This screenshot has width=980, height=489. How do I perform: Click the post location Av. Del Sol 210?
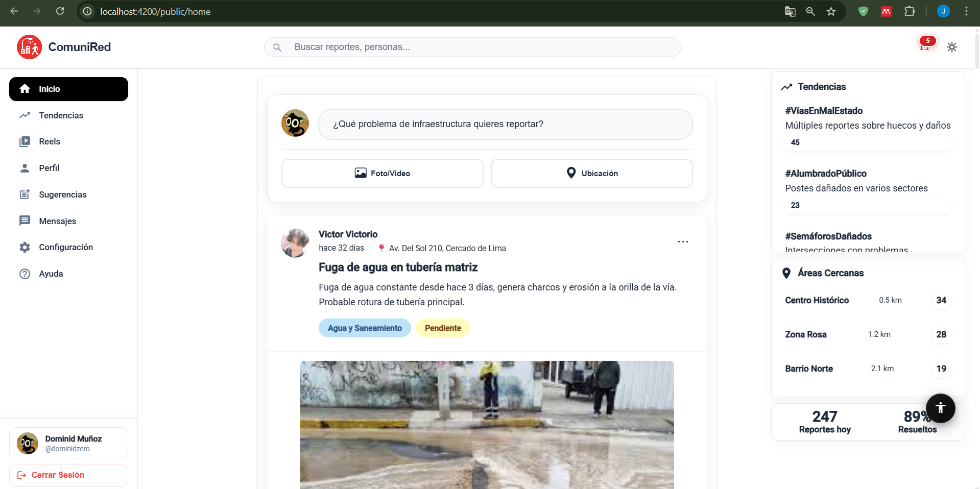[447, 248]
